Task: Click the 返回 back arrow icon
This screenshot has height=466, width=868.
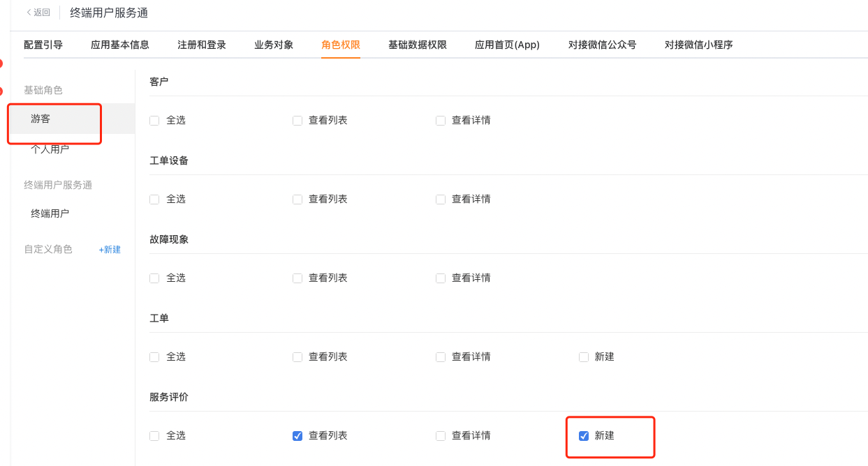Action: [29, 13]
